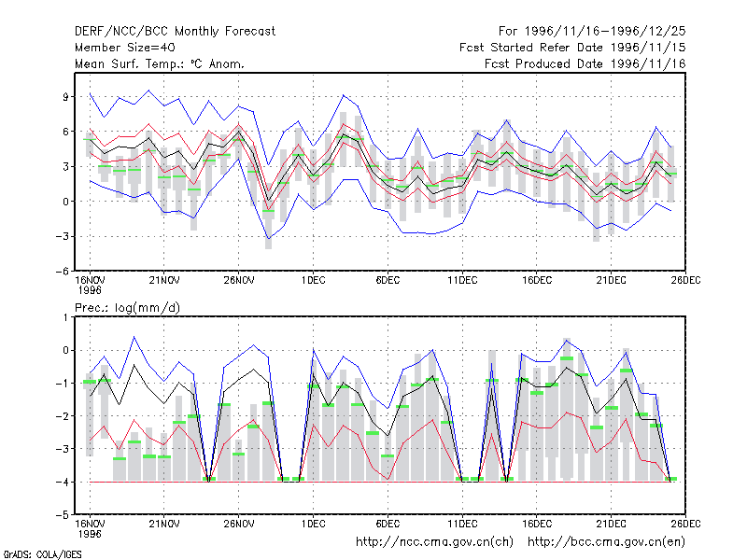Click the 11DEC tick on precipitation chart
The image size is (747, 560).
point(462,525)
